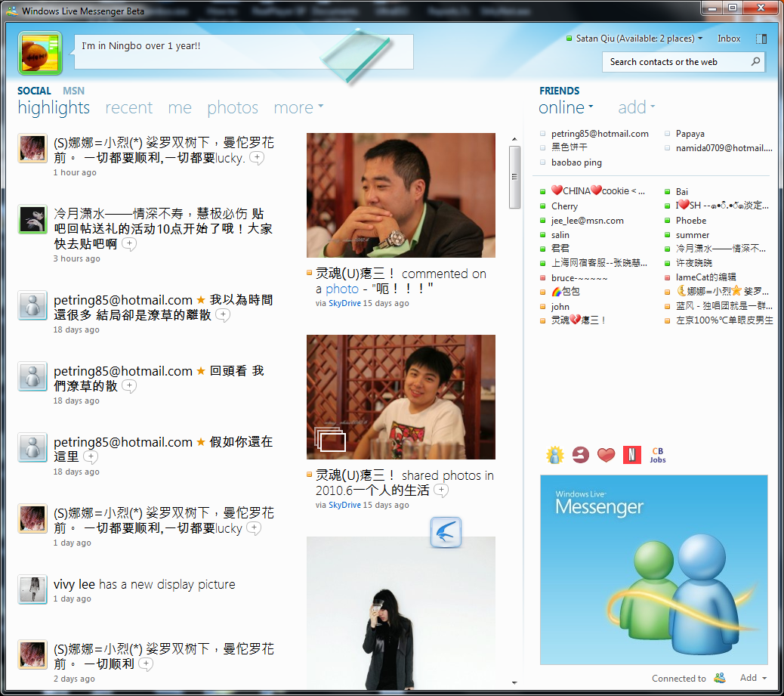Viewport: 784px width, 696px height.
Task: Open photo of woman in black
Action: click(x=401, y=614)
